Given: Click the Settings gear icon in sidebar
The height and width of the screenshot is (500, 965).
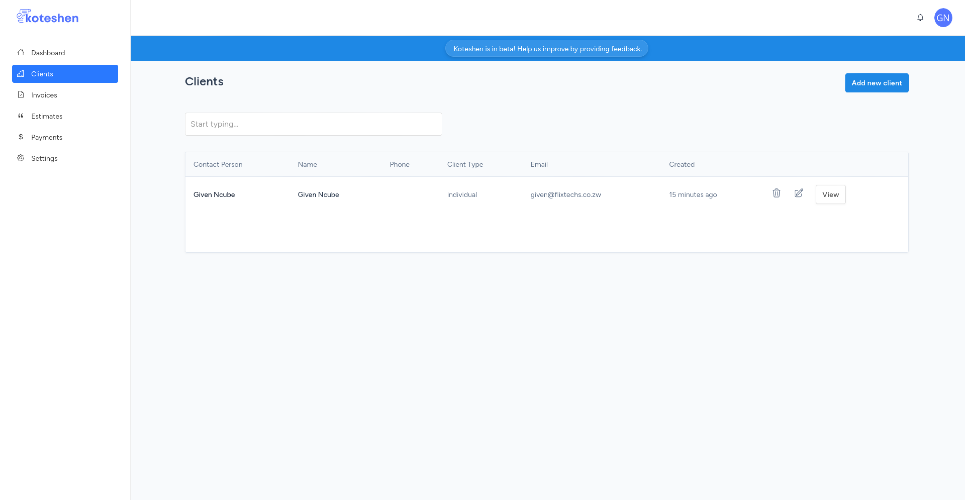Looking at the screenshot, I should click(x=21, y=158).
